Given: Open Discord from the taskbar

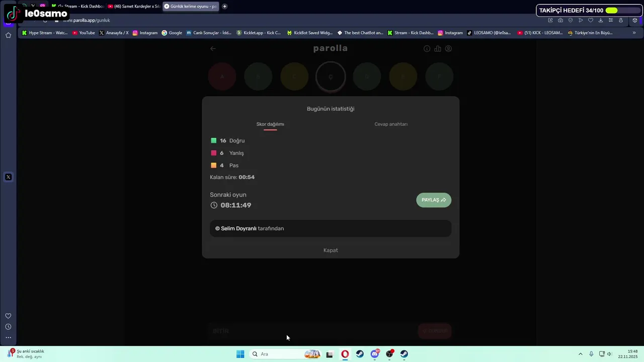Looking at the screenshot, I should 375,354.
